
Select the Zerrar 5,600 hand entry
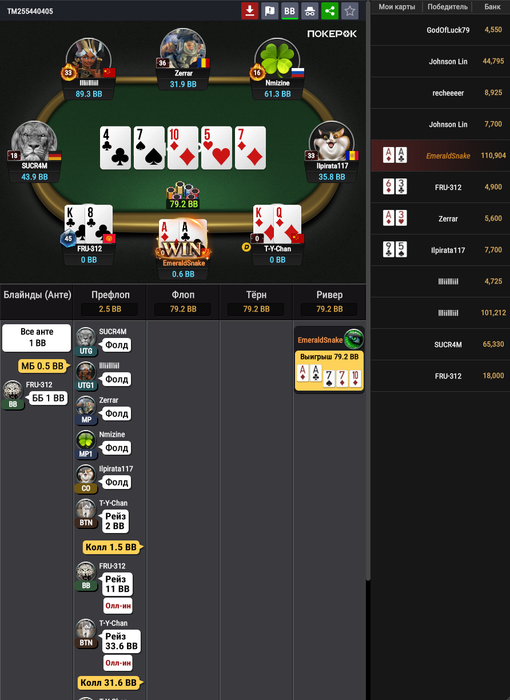[440, 219]
